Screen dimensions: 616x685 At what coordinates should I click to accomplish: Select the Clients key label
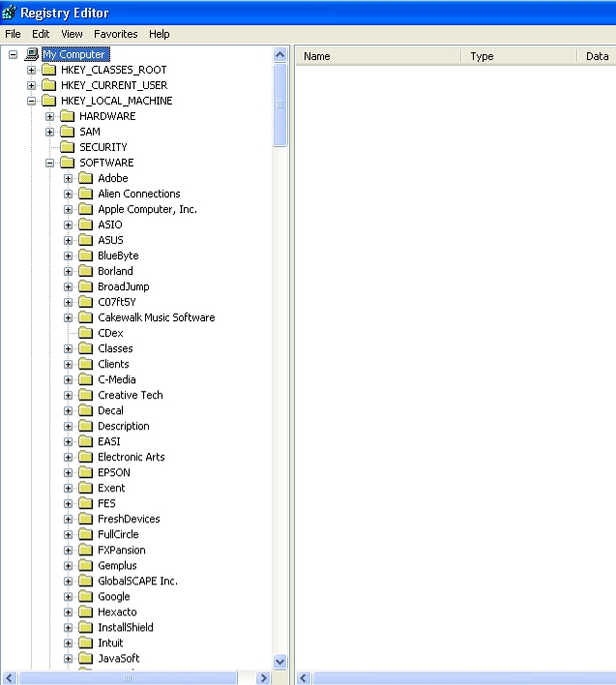(113, 364)
